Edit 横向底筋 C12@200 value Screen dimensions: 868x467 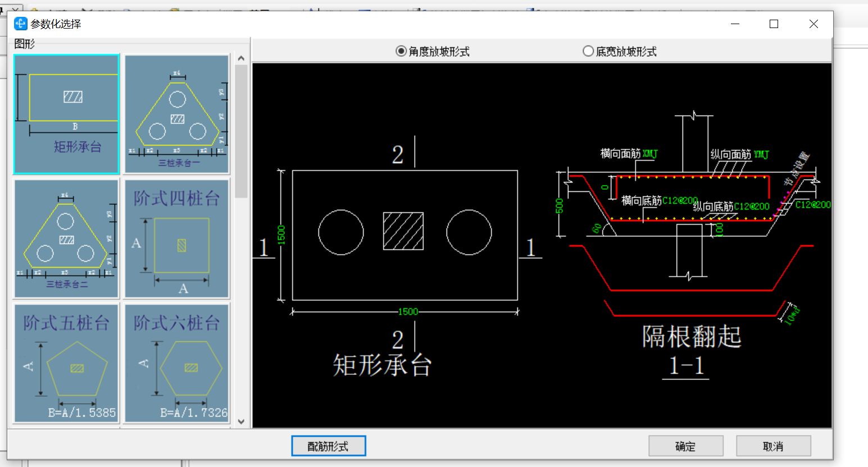(x=680, y=200)
